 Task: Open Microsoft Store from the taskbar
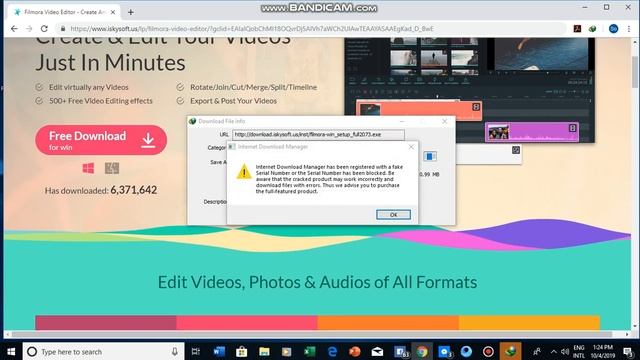[241, 351]
